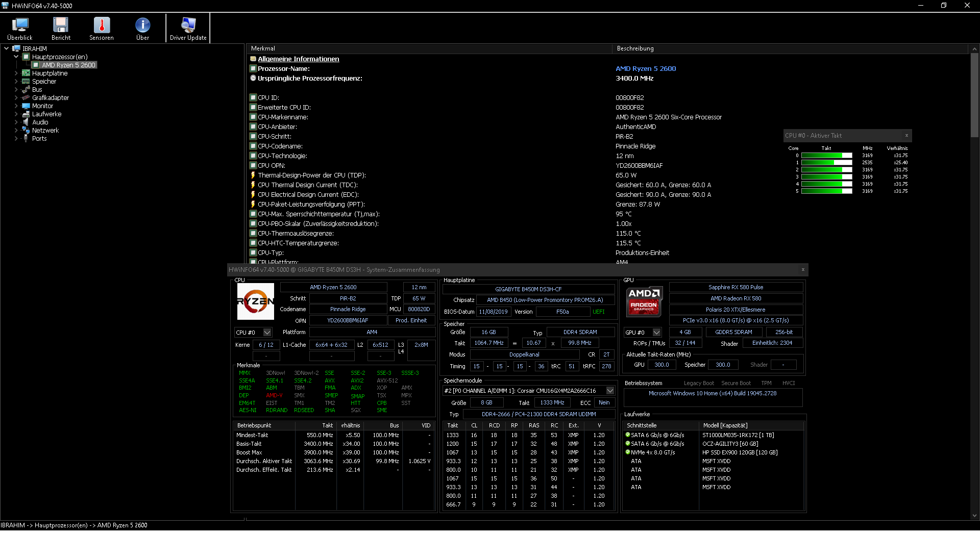This screenshot has width=980, height=560.
Task: Open the memory module selection dropdown
Action: pyautogui.click(x=610, y=391)
